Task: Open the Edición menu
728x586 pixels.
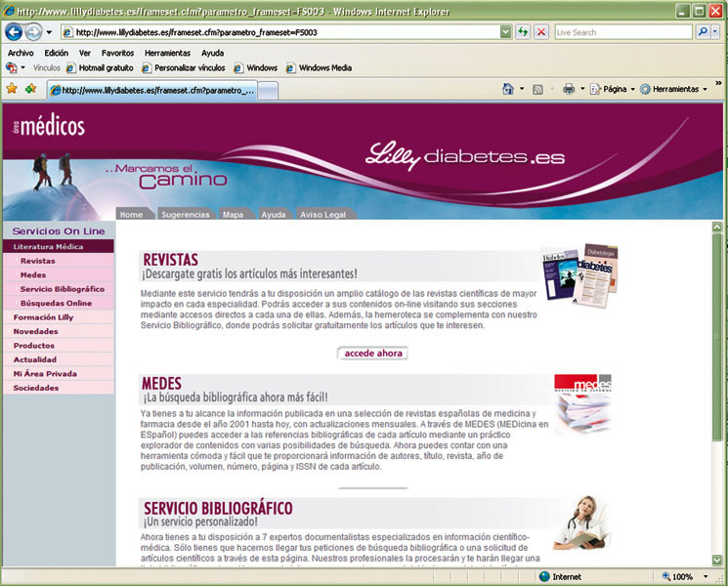Action: pyautogui.click(x=56, y=53)
